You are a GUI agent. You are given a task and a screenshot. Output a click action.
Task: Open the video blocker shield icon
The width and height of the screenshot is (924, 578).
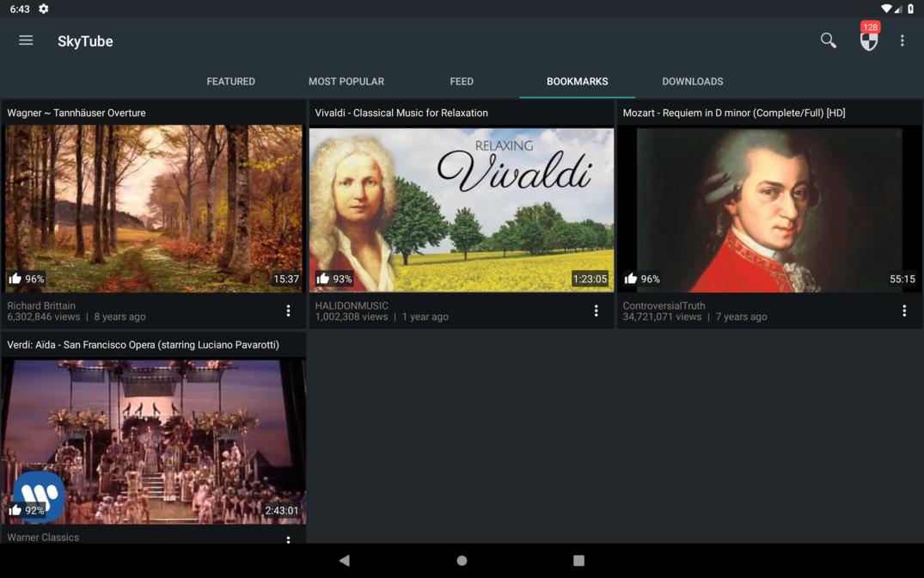(x=869, y=40)
